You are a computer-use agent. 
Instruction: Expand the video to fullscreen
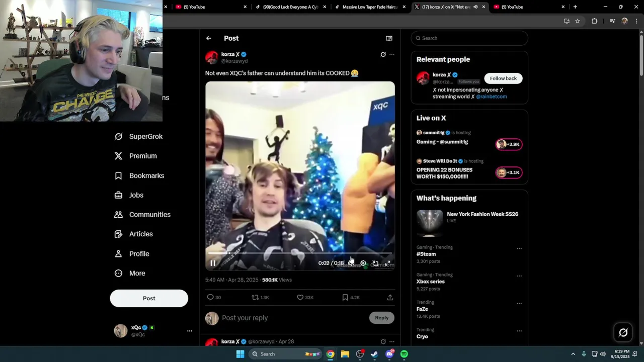(387, 263)
